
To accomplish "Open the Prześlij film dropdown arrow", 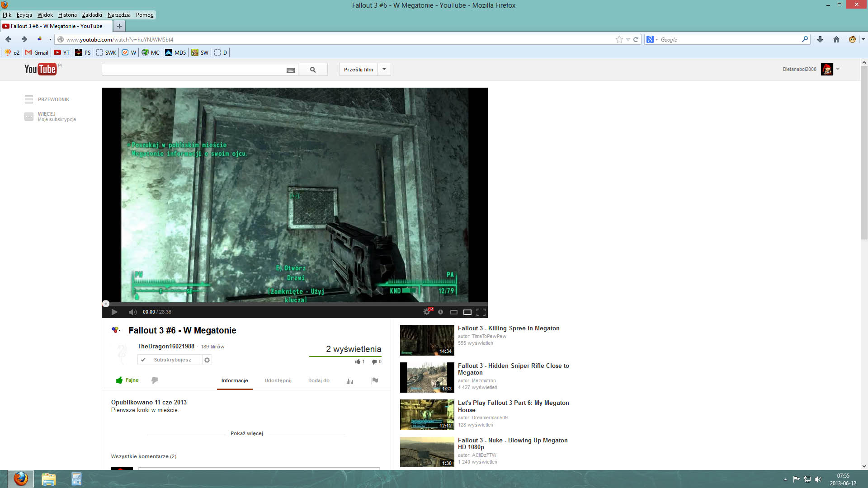I will 384,70.
